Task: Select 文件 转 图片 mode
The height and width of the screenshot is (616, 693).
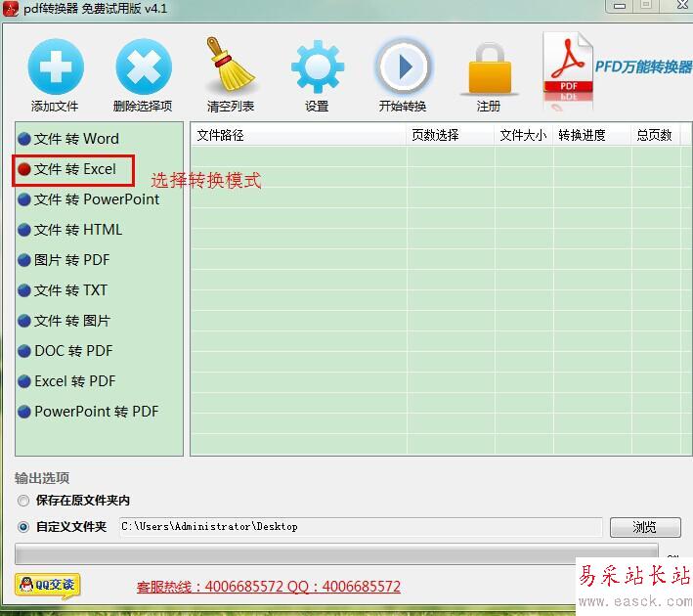Action: pyautogui.click(x=64, y=321)
